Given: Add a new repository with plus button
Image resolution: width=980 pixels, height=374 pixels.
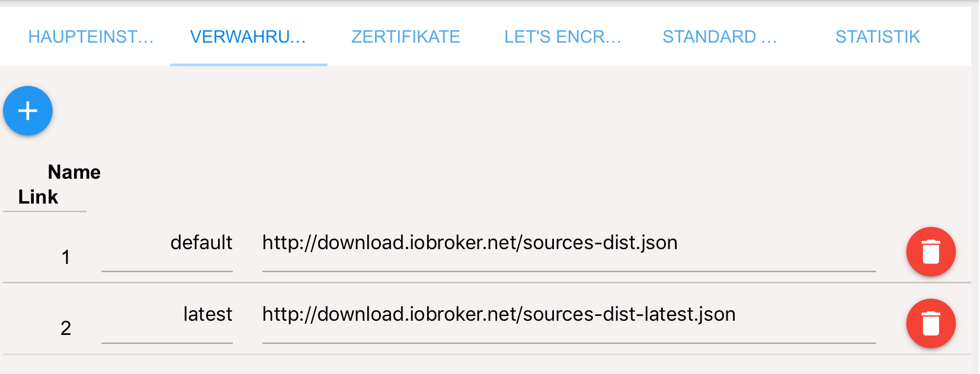Looking at the screenshot, I should coord(28,111).
